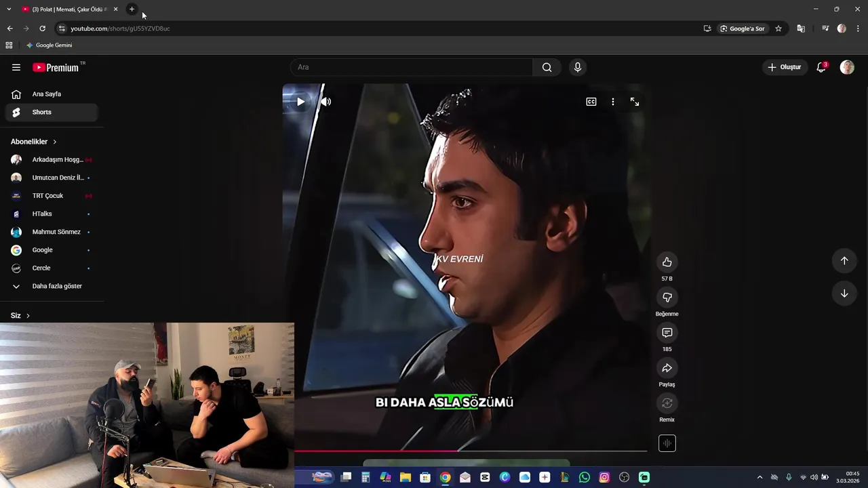Open the tab search dropdown arrow
The height and width of the screenshot is (488, 868).
click(9, 9)
